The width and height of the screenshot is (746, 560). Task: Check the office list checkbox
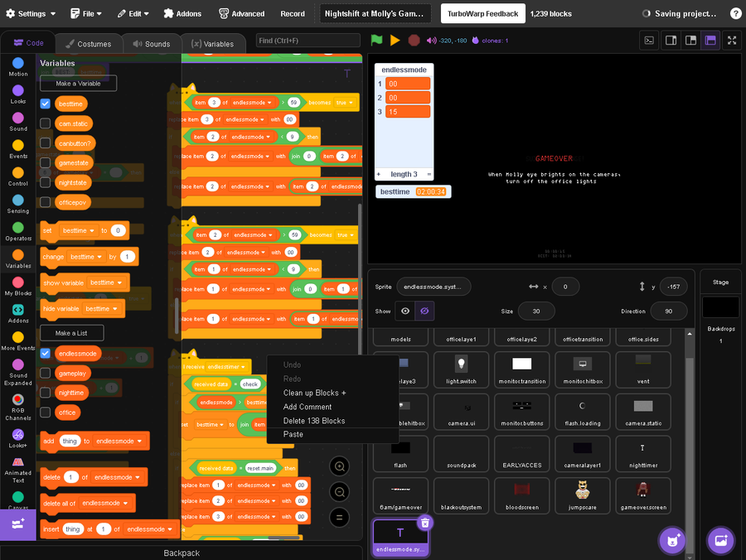pyautogui.click(x=46, y=413)
